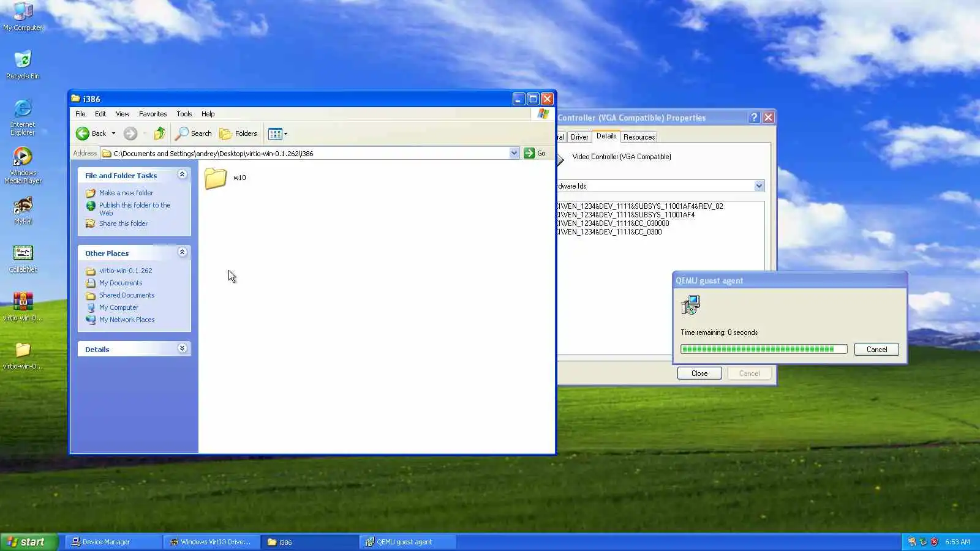Open the Edit menu
The image size is (980, 551).
(x=100, y=114)
